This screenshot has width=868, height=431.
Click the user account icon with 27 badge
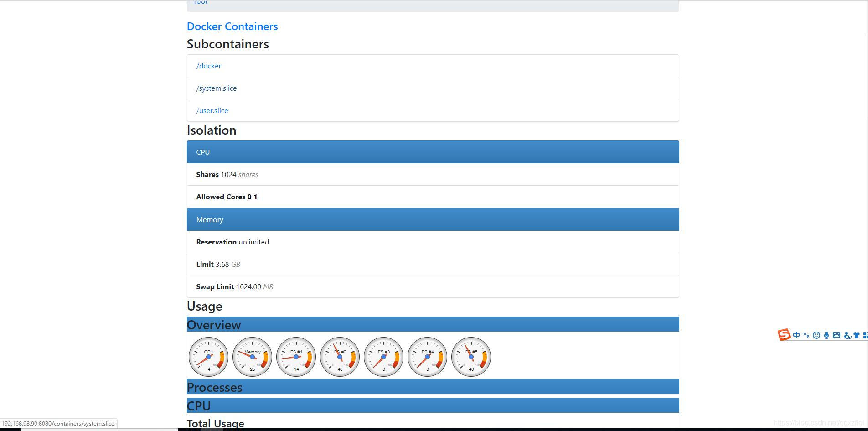pos(847,335)
